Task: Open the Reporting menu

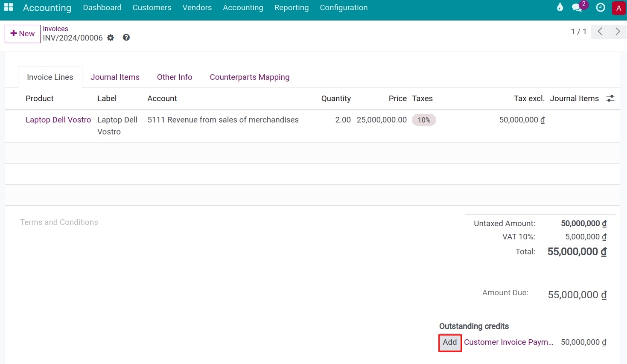Action: 292,8
